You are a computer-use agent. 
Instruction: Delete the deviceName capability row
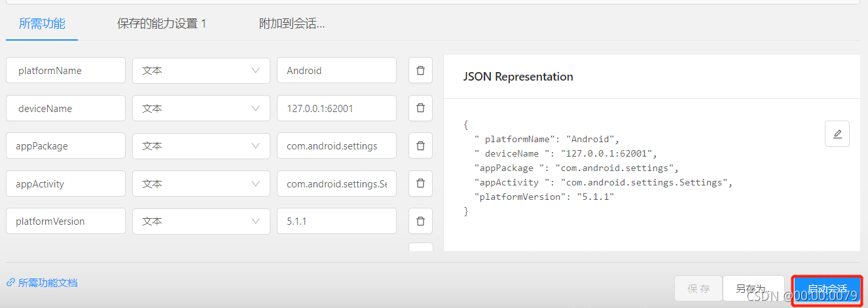pos(420,108)
